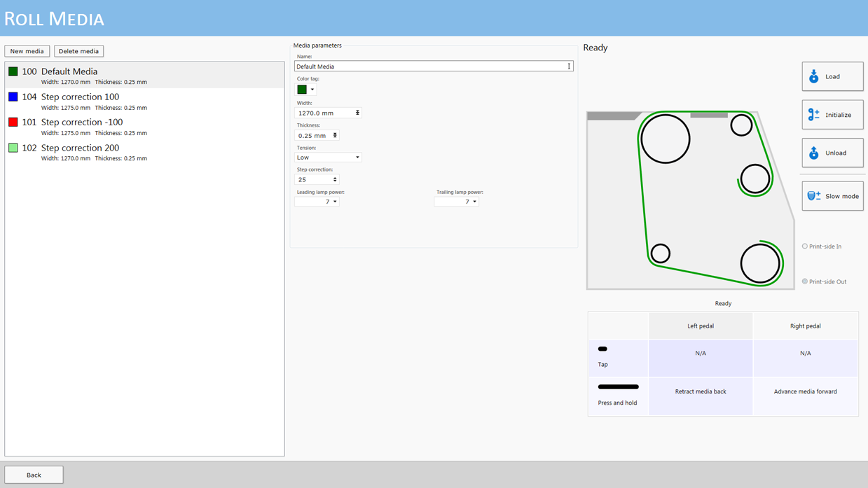The height and width of the screenshot is (488, 868).
Task: Select the Print-side Out radio option
Action: 805,281
